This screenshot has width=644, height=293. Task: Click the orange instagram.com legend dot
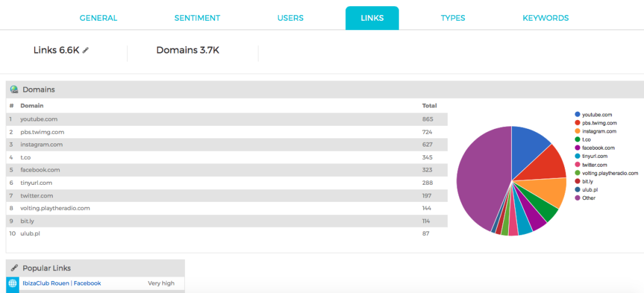(577, 131)
